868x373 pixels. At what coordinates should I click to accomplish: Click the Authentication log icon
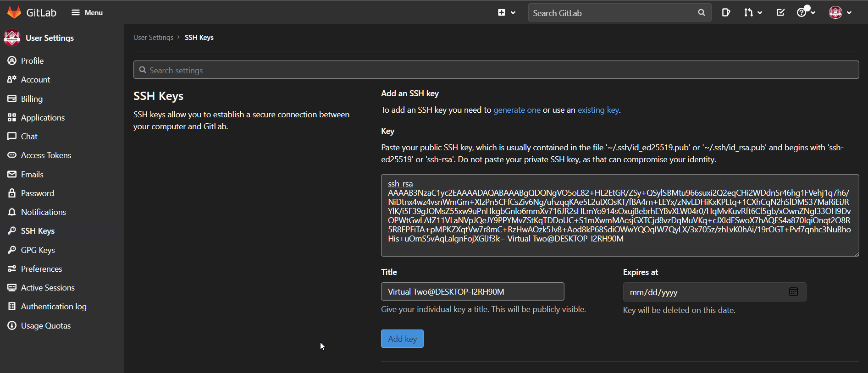[x=12, y=306]
